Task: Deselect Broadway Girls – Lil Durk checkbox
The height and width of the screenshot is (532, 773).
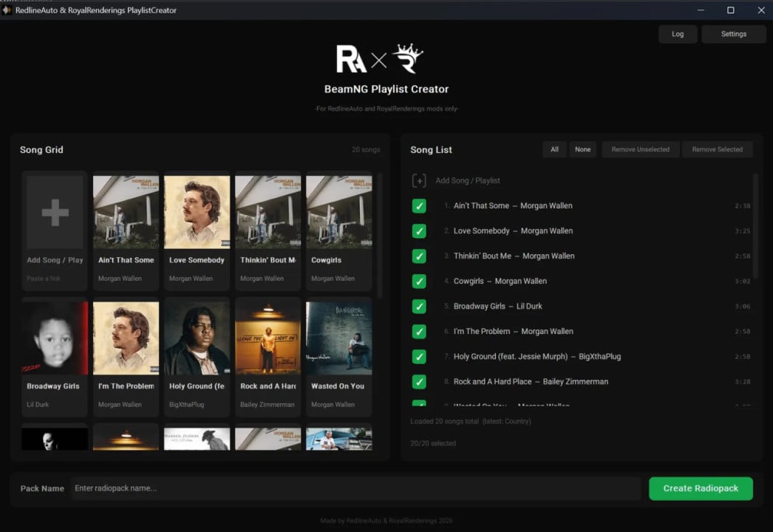Action: click(x=419, y=306)
